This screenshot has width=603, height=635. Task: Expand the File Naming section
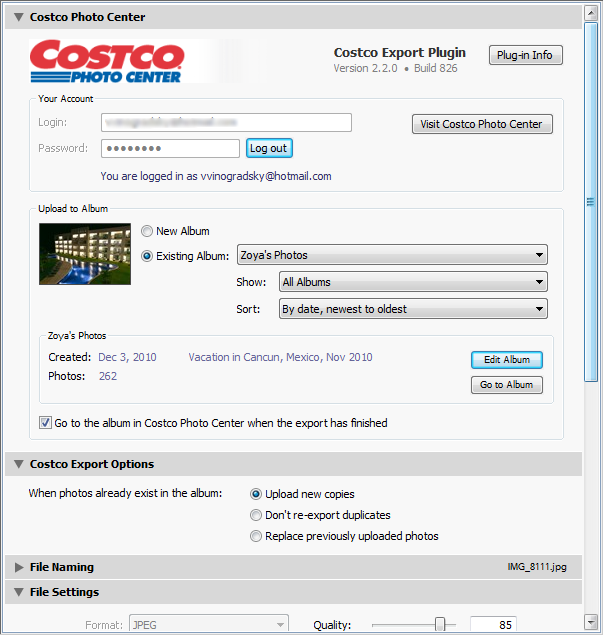[19, 567]
